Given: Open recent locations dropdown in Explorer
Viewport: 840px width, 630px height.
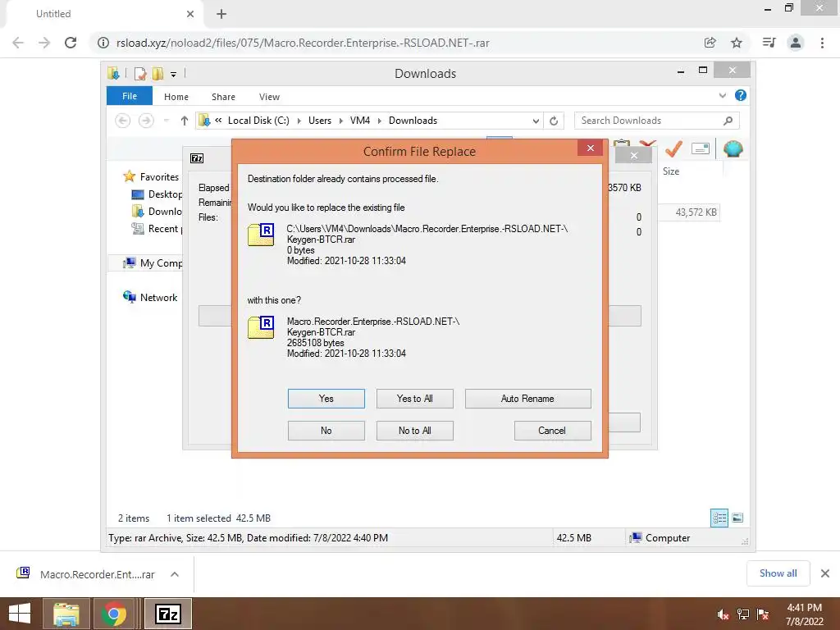Looking at the screenshot, I should tap(166, 121).
